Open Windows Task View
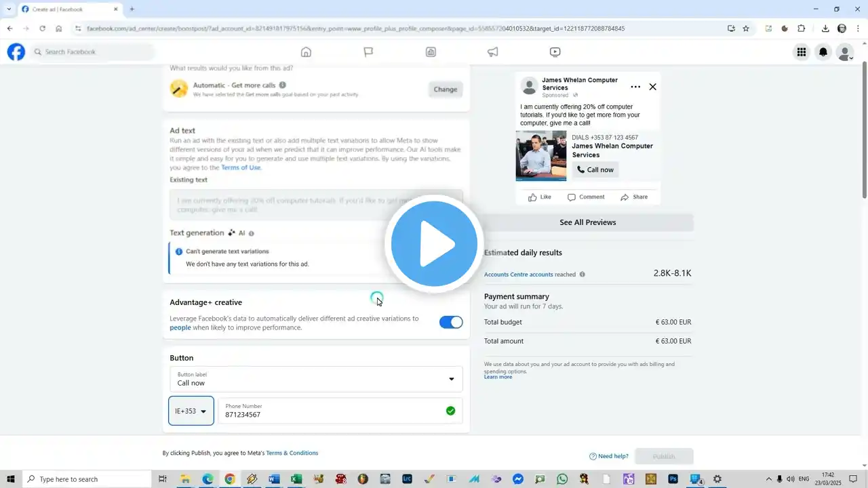Image resolution: width=868 pixels, height=488 pixels. point(163,479)
